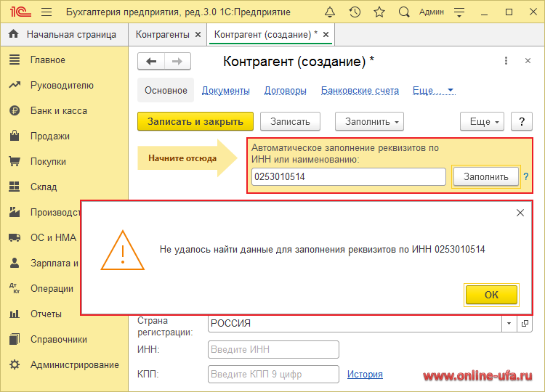
Task: Confirm warning with OK button
Action: [x=491, y=295]
